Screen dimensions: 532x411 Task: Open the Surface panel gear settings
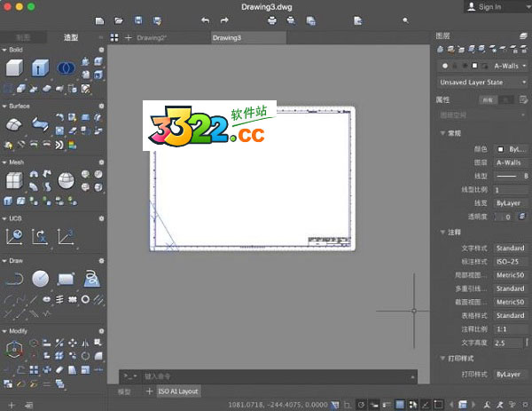(x=101, y=105)
